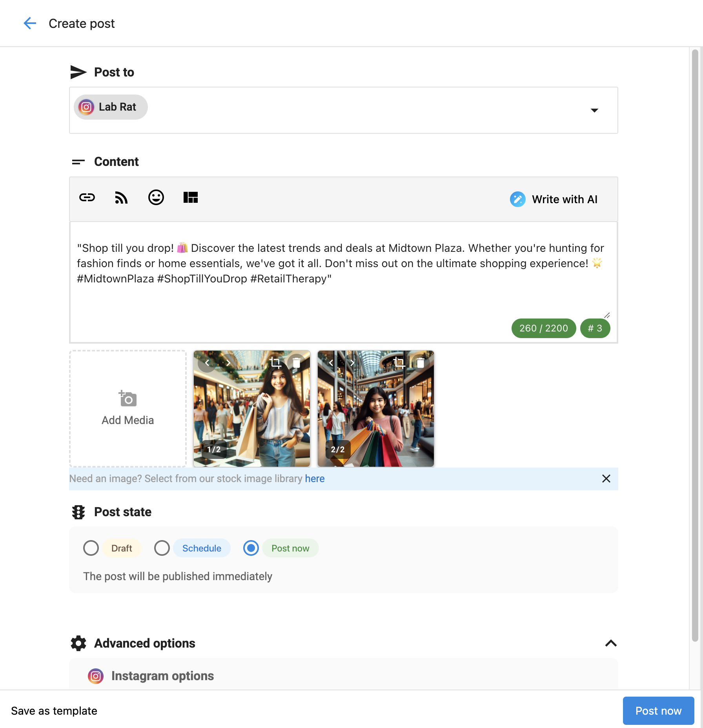Select the Draft post state
The image size is (703, 728).
[91, 548]
